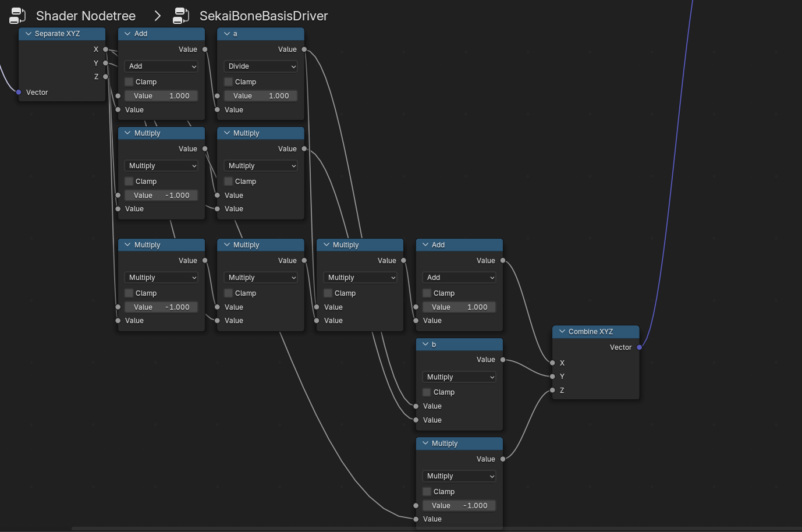
Task: Select the Separate XYZ node header title
Action: click(57, 34)
